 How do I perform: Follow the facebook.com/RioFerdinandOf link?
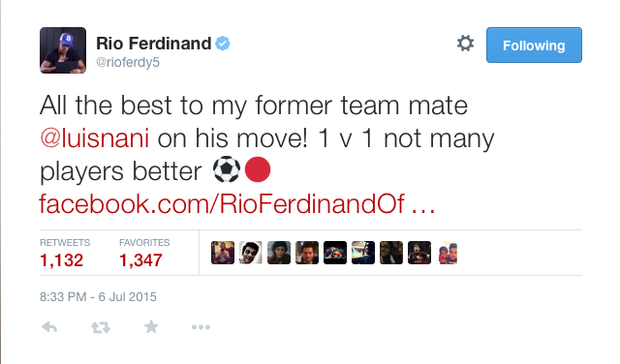coord(237,204)
